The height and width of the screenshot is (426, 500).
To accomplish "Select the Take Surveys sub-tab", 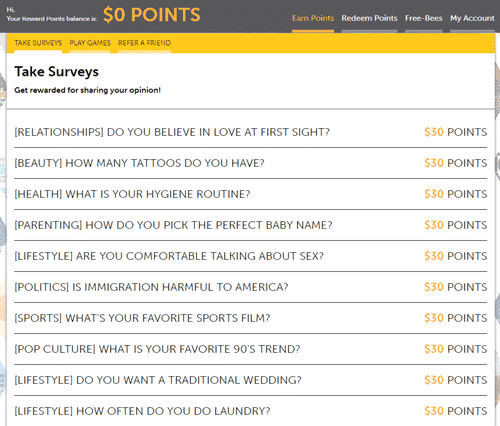I will click(x=38, y=43).
